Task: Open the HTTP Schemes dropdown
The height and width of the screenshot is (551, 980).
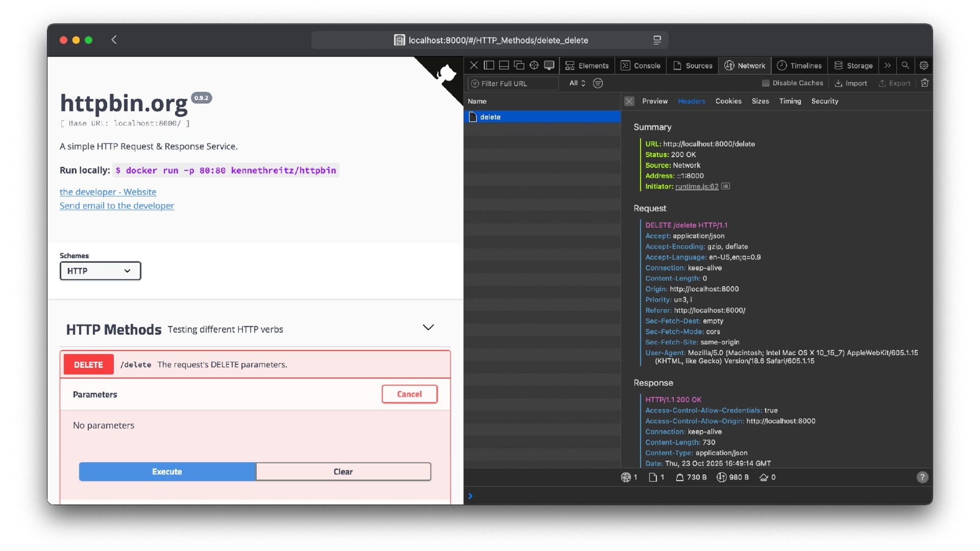Action: 100,271
